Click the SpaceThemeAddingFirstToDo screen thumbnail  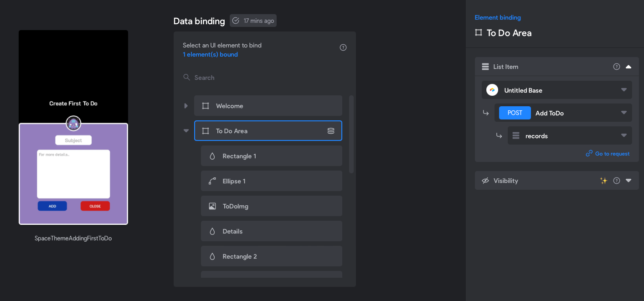pos(73,127)
